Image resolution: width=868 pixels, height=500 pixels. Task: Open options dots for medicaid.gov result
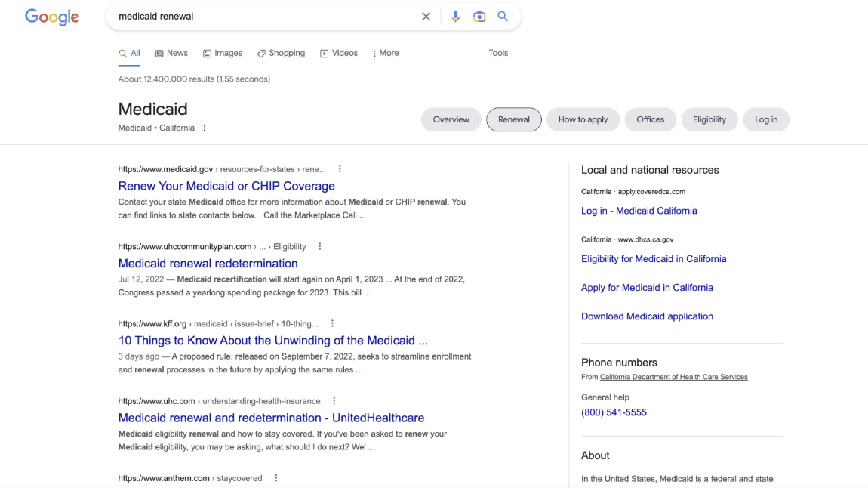340,169
